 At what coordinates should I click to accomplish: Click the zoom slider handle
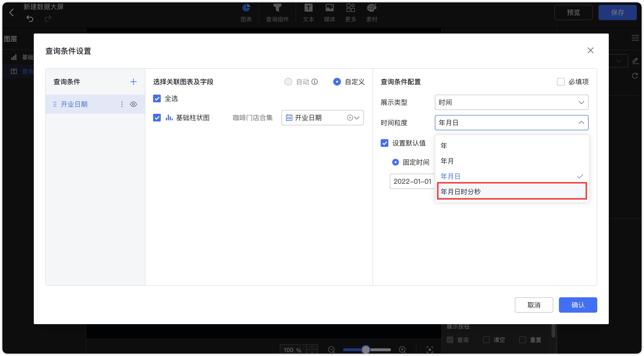[x=366, y=349]
